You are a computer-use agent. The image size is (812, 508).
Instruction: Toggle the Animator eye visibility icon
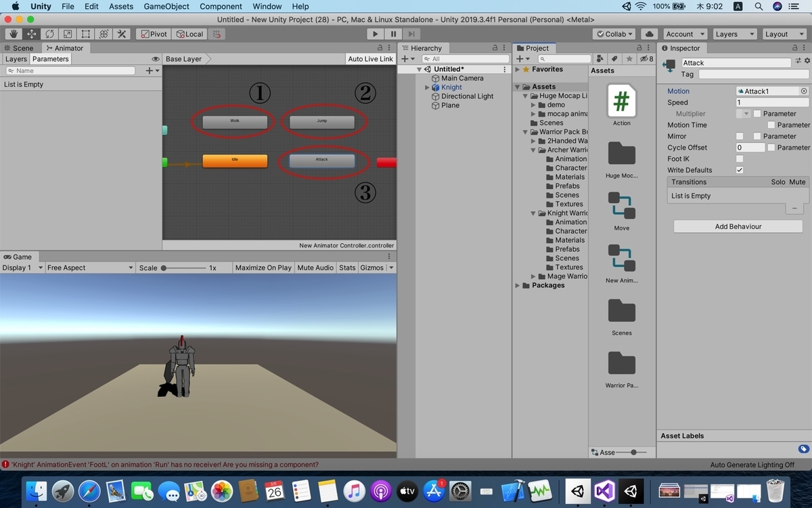(x=156, y=59)
